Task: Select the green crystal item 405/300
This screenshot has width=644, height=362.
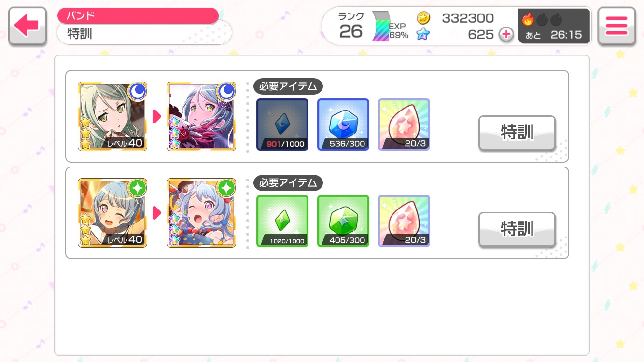Action: (x=343, y=221)
